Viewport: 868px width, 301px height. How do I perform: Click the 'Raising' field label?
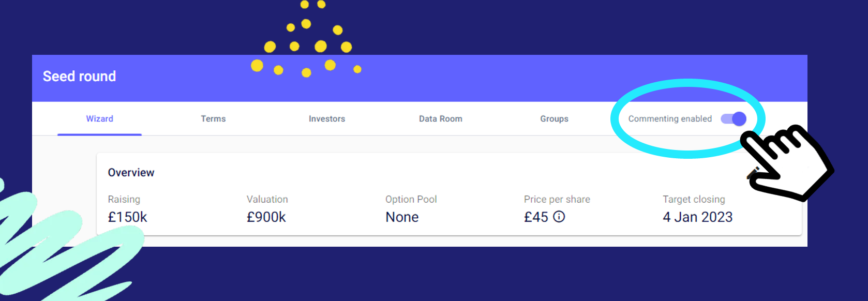click(x=124, y=199)
